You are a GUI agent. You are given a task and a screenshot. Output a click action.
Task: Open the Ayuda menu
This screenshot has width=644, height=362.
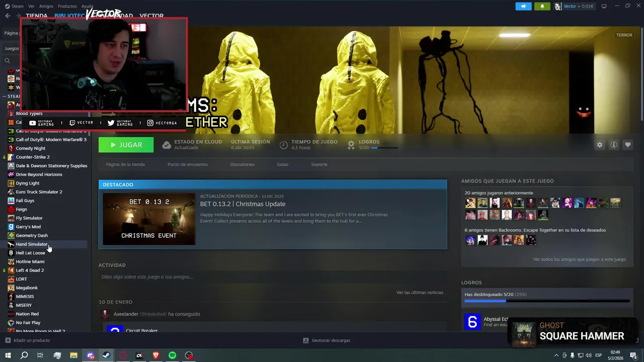[x=87, y=6]
